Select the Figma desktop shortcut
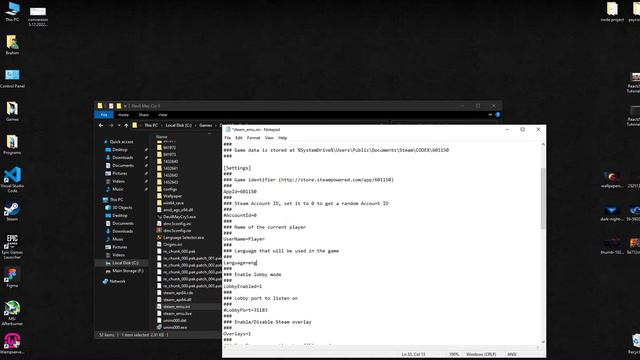640x360 pixels. pos(12,278)
